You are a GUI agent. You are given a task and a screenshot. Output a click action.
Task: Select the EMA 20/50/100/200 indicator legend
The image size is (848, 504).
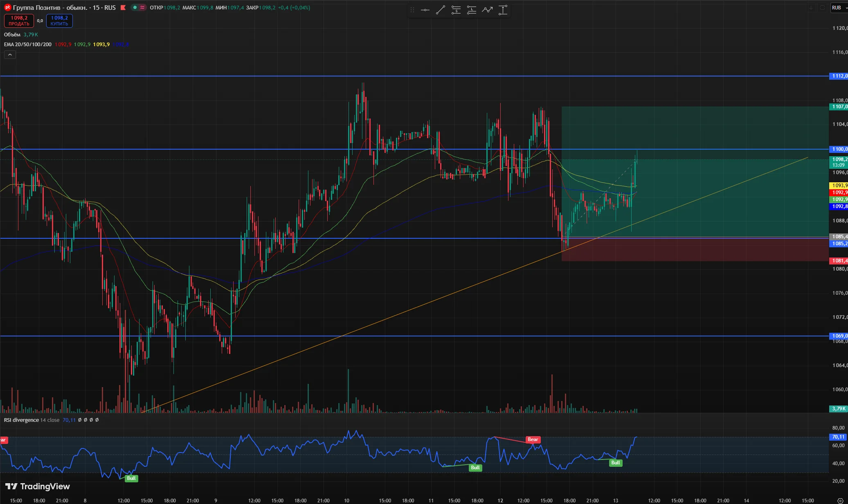[28, 45]
